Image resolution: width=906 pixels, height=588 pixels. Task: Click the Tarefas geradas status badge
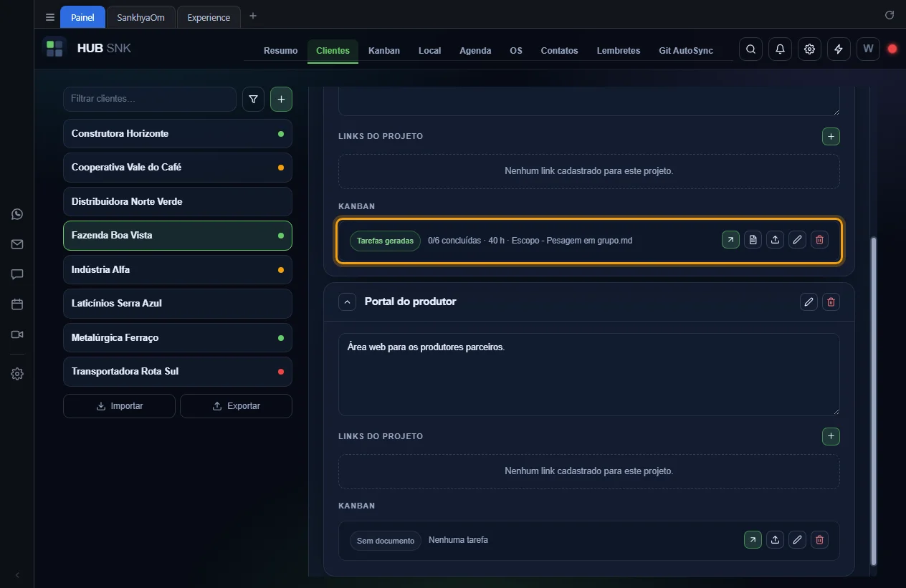385,241
